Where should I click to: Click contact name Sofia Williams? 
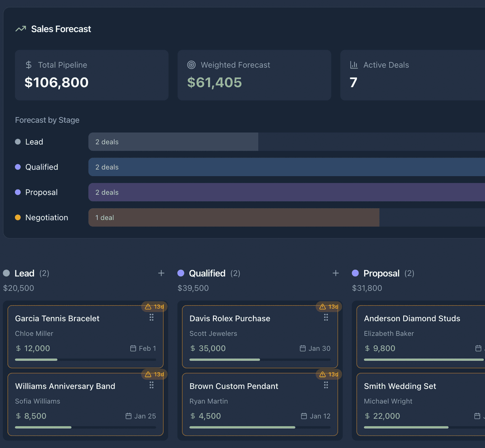(x=38, y=401)
